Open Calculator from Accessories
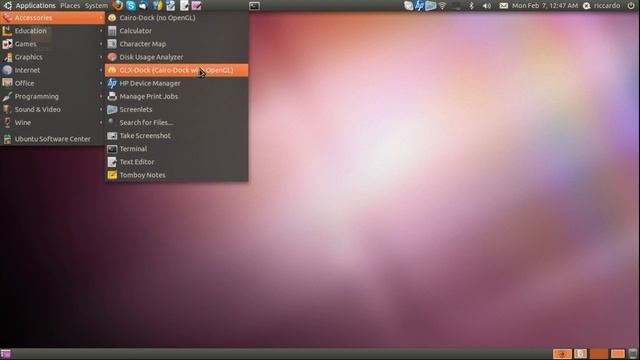Screen dimensions: 640x360 pyautogui.click(x=176, y=31)
